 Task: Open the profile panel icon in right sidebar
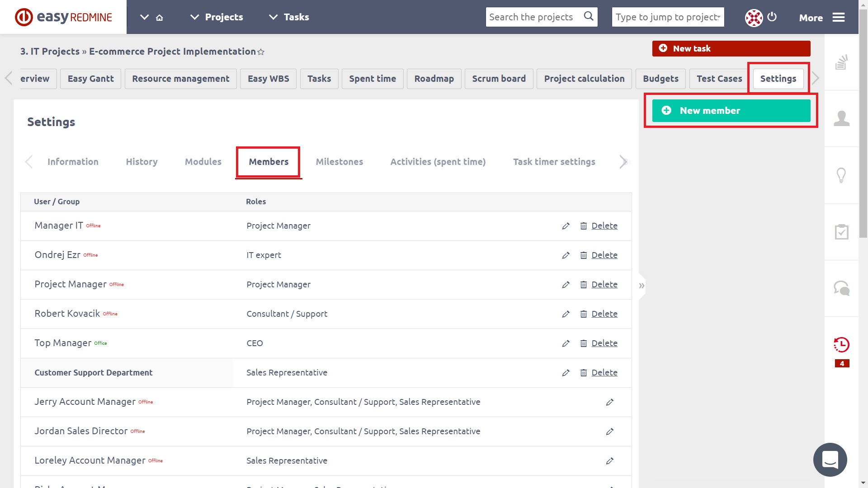841,118
